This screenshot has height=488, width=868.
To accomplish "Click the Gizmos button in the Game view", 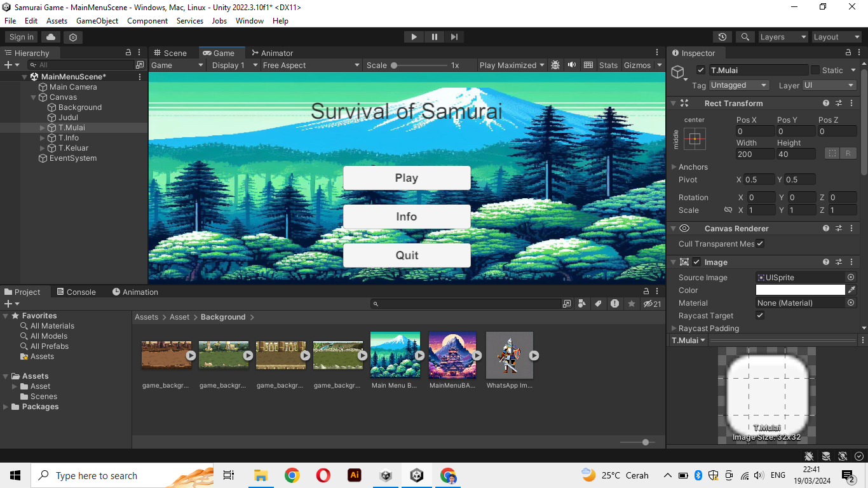I will coord(638,65).
